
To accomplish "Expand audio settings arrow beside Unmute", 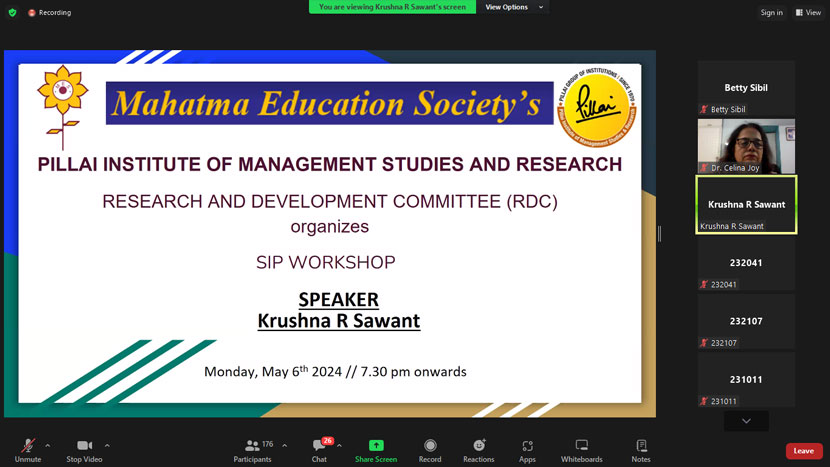I will 47,445.
